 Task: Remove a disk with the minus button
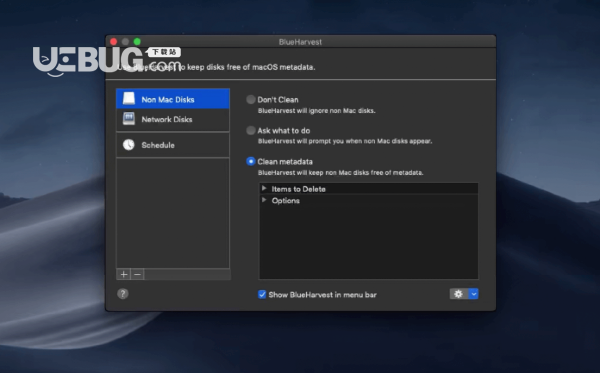point(137,274)
